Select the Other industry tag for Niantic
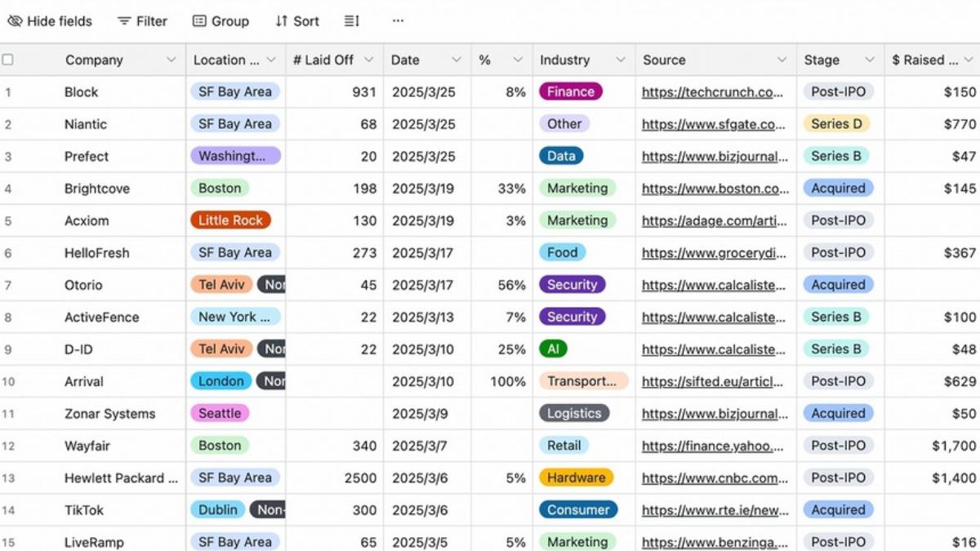Screen dimensions: 980x551 click(564, 124)
